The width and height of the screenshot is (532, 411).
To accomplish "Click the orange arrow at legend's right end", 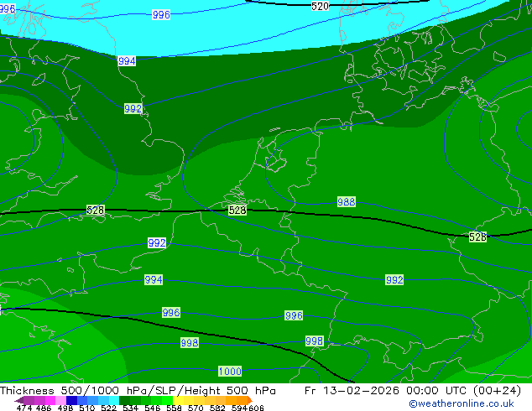I will [250, 400].
